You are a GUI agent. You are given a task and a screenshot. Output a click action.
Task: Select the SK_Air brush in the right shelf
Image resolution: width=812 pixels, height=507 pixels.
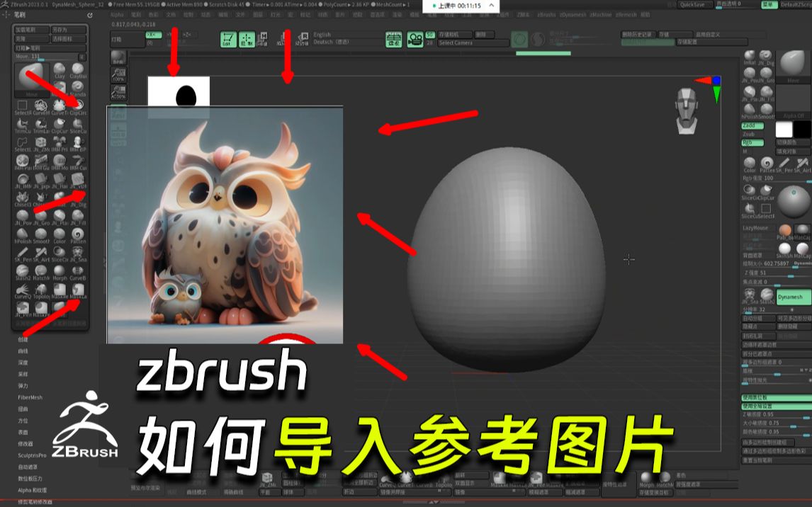click(803, 164)
